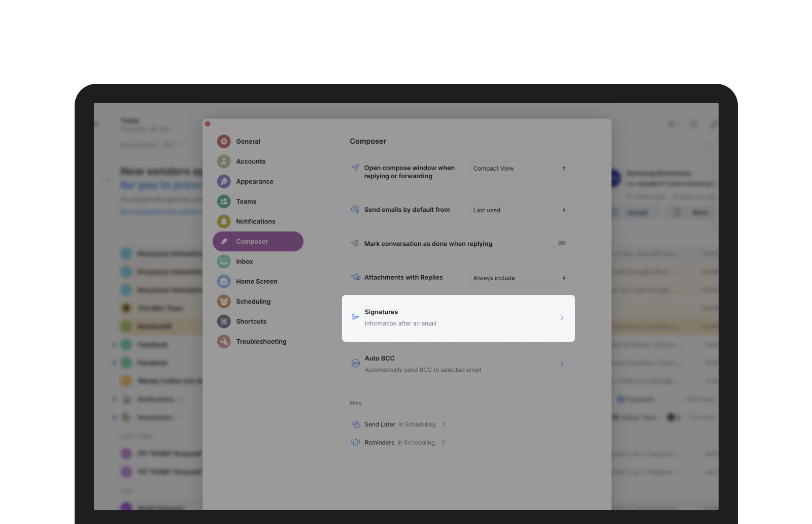Click the Appearance paintbrush icon
The image size is (812, 524).
coord(224,181)
